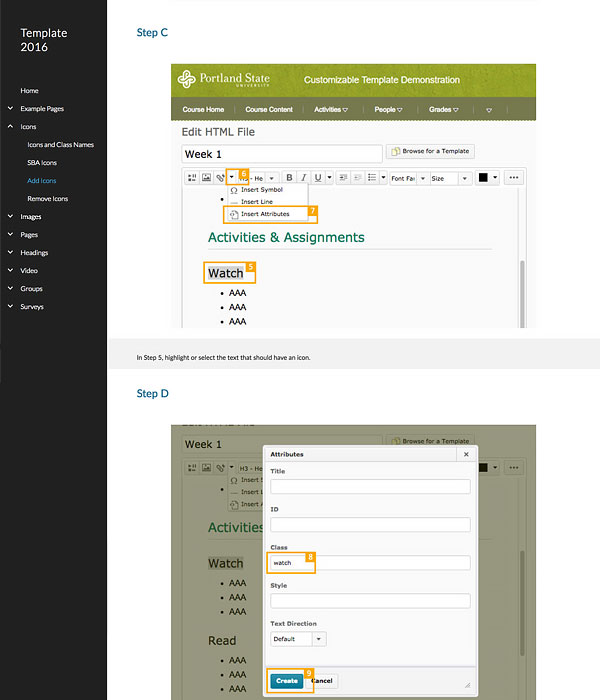
Task: Toggle Italic formatting in Step C editor
Action: (x=304, y=178)
